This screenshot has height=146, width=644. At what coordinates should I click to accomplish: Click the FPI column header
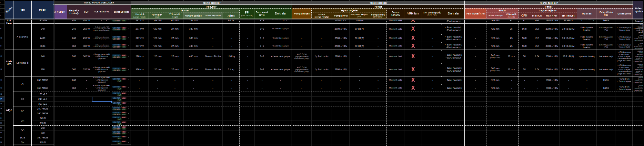point(247,13)
